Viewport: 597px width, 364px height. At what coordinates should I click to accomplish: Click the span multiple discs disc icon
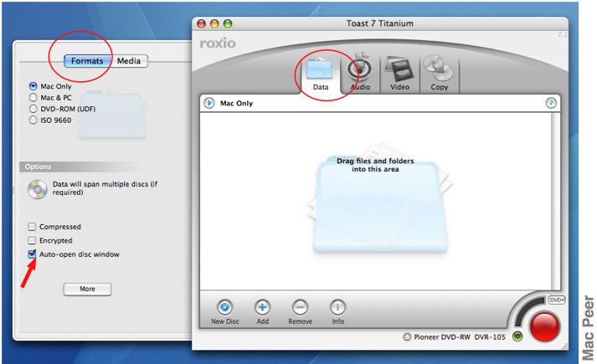click(x=38, y=188)
